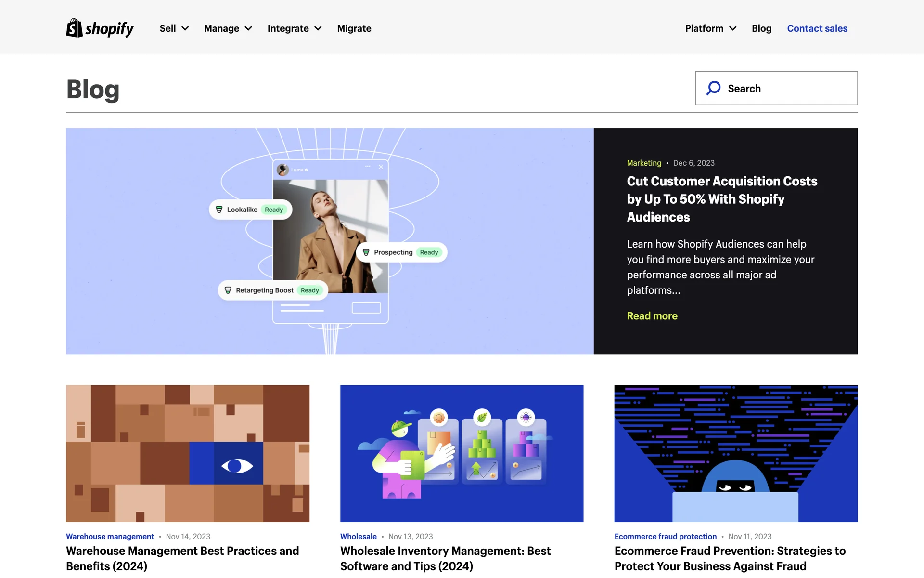Open the Marketing category tag
This screenshot has width=924, height=578.
(x=644, y=163)
